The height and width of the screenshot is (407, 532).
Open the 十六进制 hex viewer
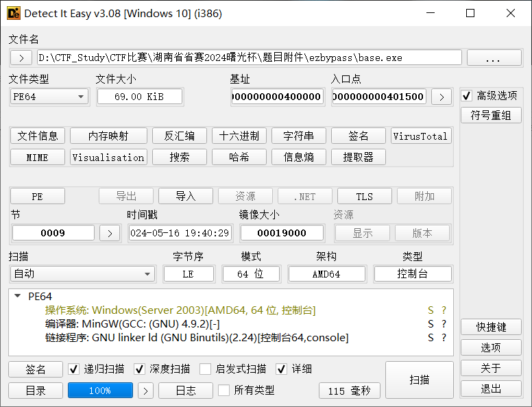click(x=239, y=136)
